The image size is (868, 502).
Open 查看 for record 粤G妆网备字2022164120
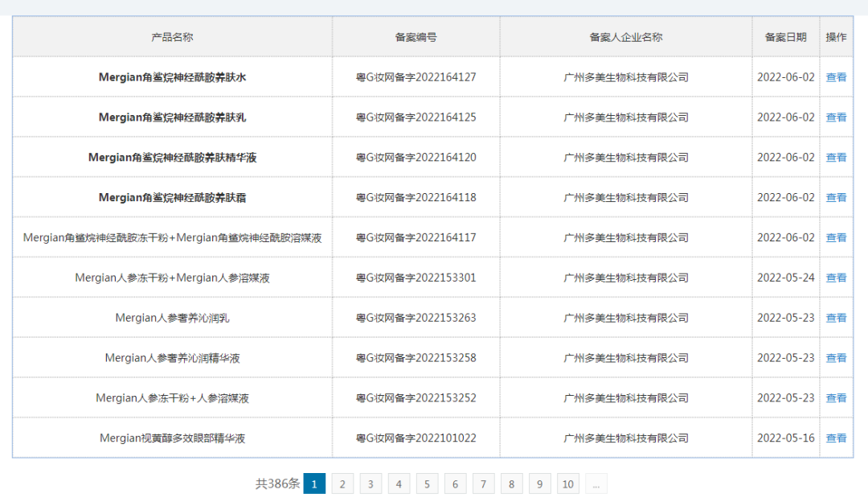click(836, 158)
